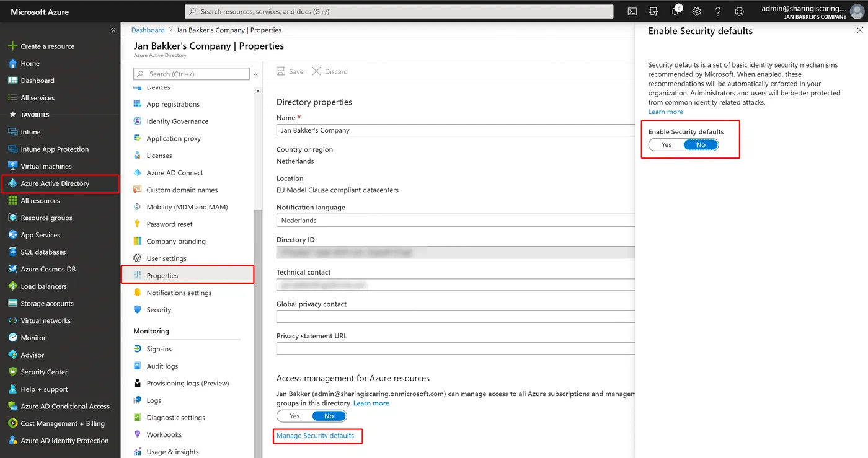Screen dimensions: 868x458
Task: Click the resource menu Search field
Action: tap(192, 74)
